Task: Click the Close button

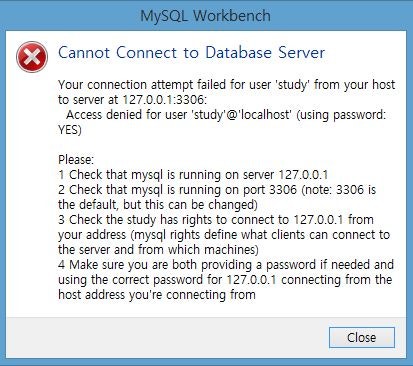Action: (x=362, y=337)
